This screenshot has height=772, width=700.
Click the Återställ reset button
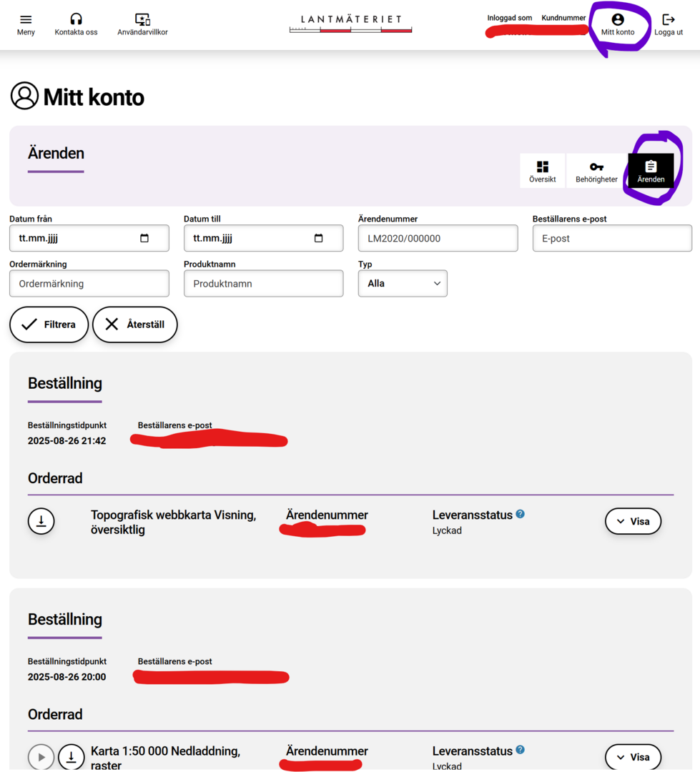point(134,325)
